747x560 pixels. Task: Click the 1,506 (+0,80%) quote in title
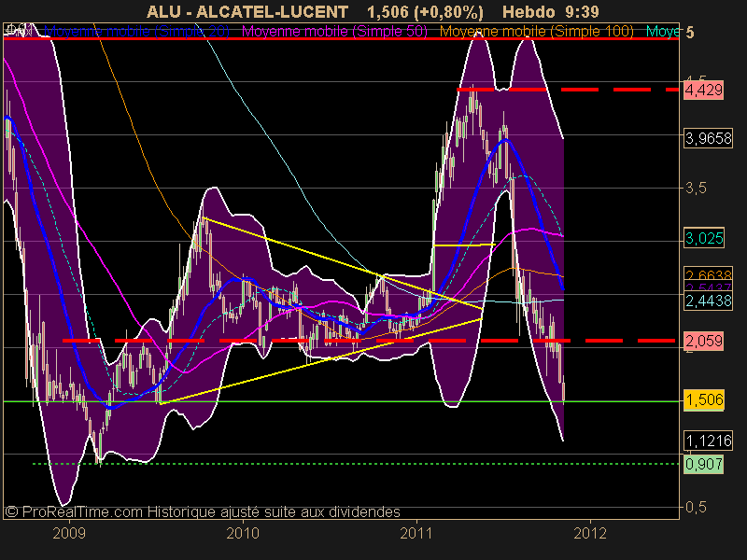pyautogui.click(x=426, y=11)
